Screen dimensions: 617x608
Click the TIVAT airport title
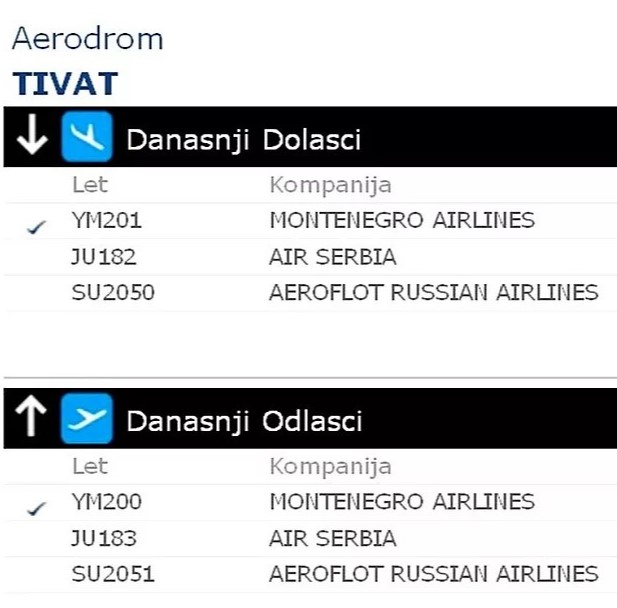point(65,84)
